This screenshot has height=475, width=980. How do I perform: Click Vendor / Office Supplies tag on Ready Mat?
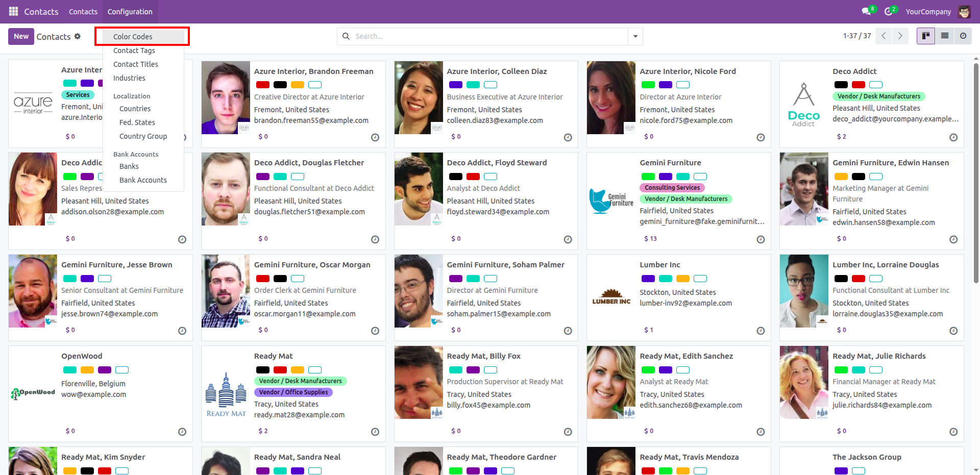pos(293,392)
